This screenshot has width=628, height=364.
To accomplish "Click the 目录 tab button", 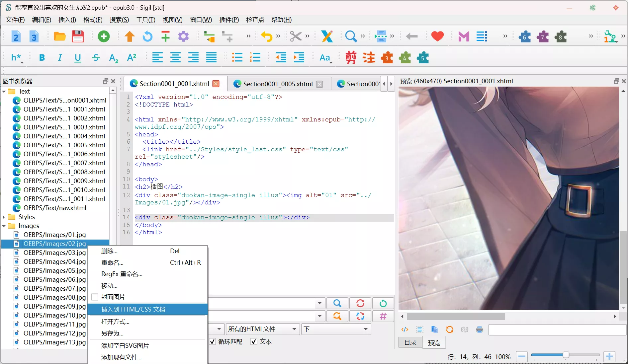I will 410,342.
